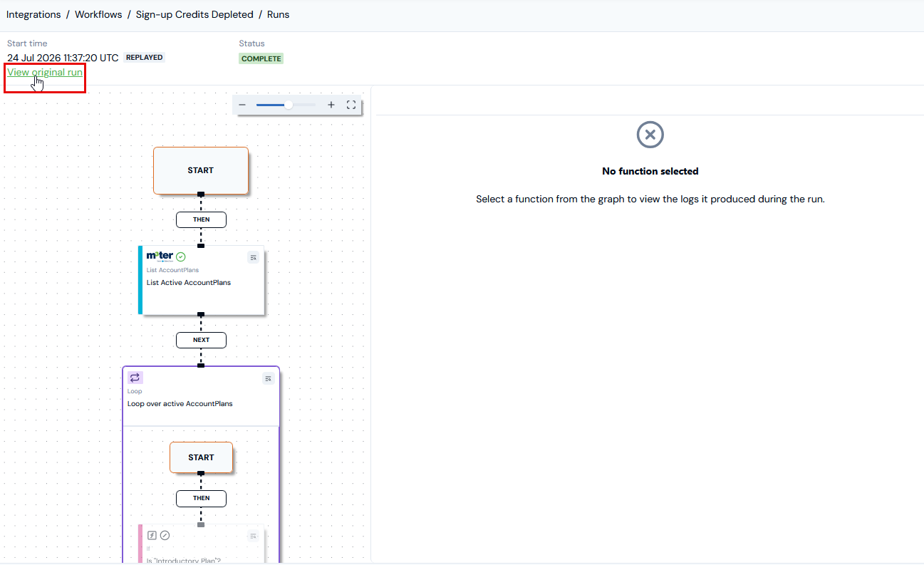Click the start time 24 Jul 2026 11:37:20 UTC
Viewport: 924px width, 565px height.
[x=63, y=58]
